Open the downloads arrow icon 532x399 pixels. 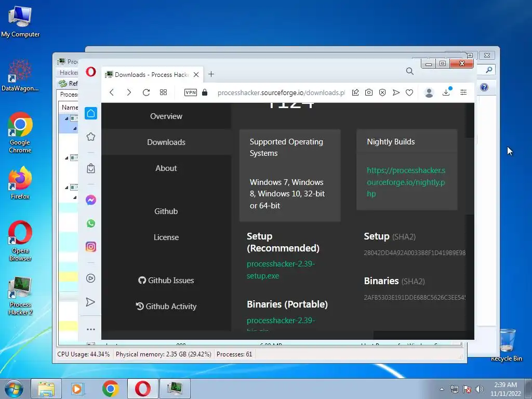447,91
